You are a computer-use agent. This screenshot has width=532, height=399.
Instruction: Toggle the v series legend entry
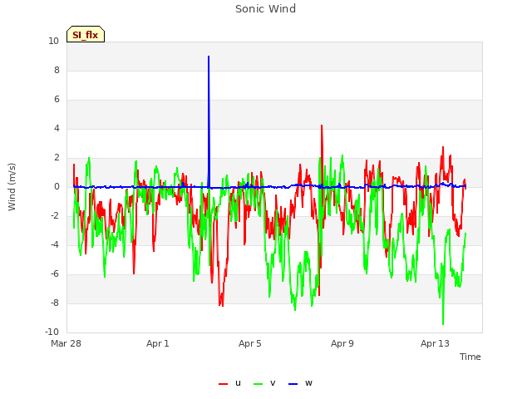pyautogui.click(x=264, y=383)
